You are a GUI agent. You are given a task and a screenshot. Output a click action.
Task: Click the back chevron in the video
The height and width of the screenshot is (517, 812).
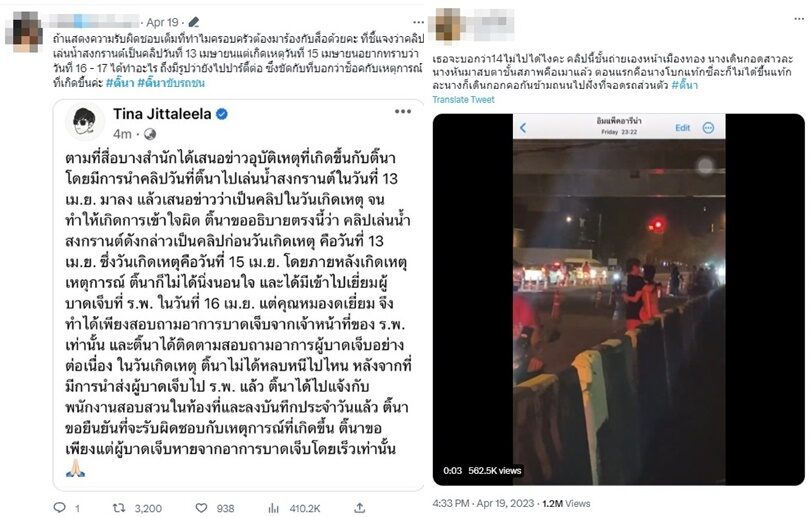523,128
